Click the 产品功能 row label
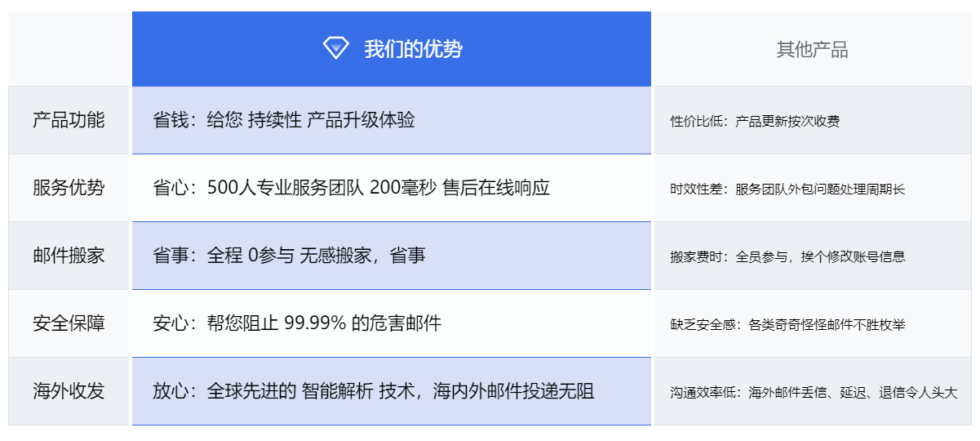 coord(69,120)
